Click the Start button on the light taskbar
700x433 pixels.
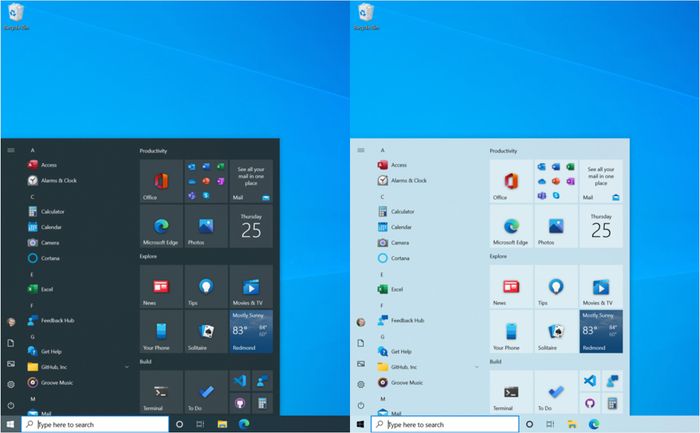coord(360,424)
